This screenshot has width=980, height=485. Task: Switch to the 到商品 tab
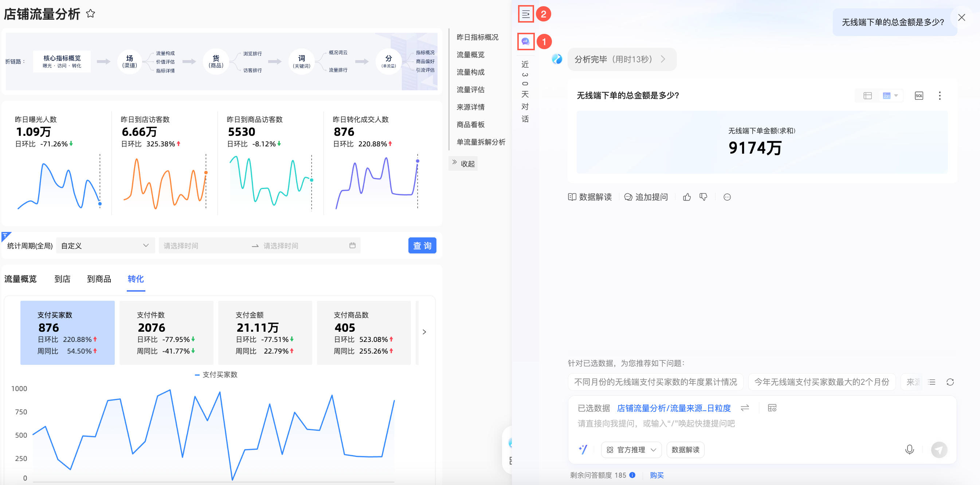[x=99, y=279]
